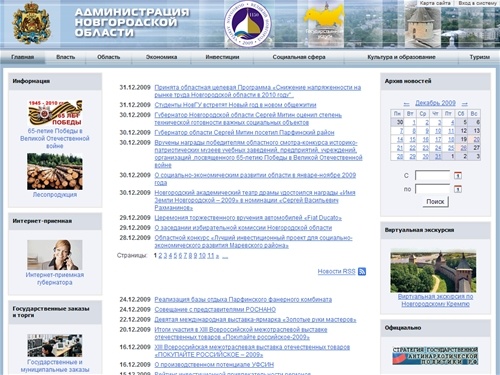Screen dimensions: 500x375
Task: Open calendar picker icon beside the 'С' date field
Action: (x=458, y=175)
